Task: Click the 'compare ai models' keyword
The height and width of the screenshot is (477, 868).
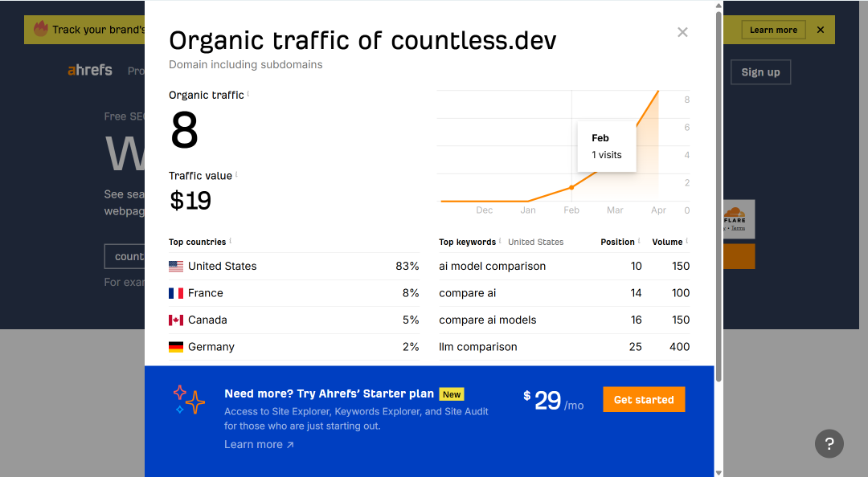Action: 488,320
